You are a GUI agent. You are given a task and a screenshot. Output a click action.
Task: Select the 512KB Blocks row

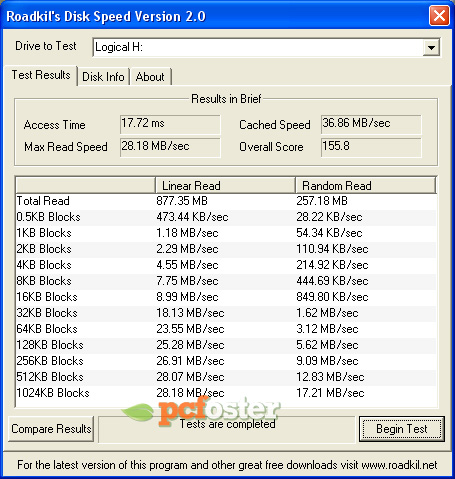coord(226,377)
